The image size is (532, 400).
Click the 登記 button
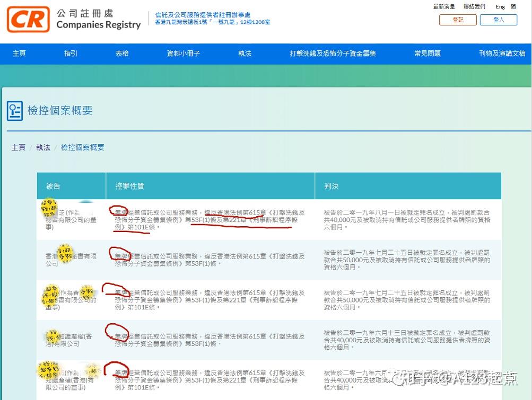tap(457, 19)
